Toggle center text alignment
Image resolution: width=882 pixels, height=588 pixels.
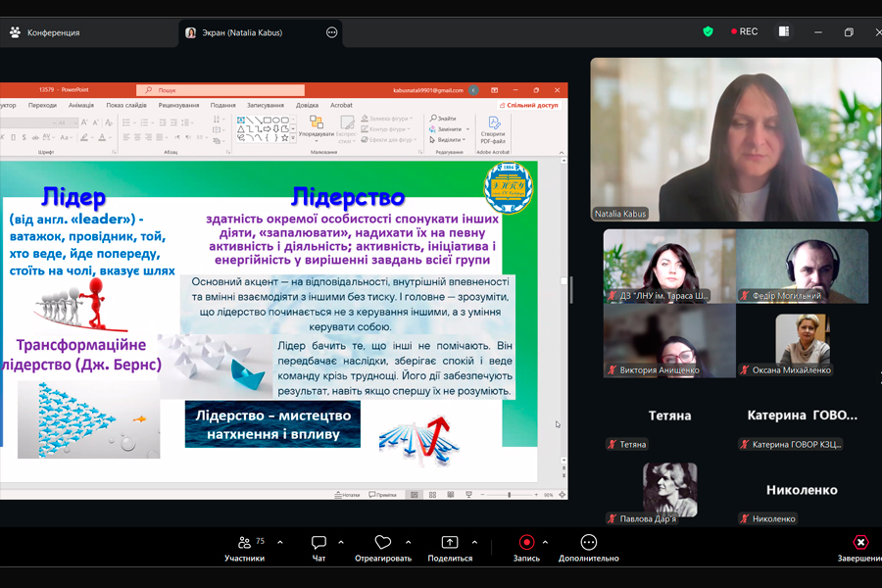tap(137, 137)
